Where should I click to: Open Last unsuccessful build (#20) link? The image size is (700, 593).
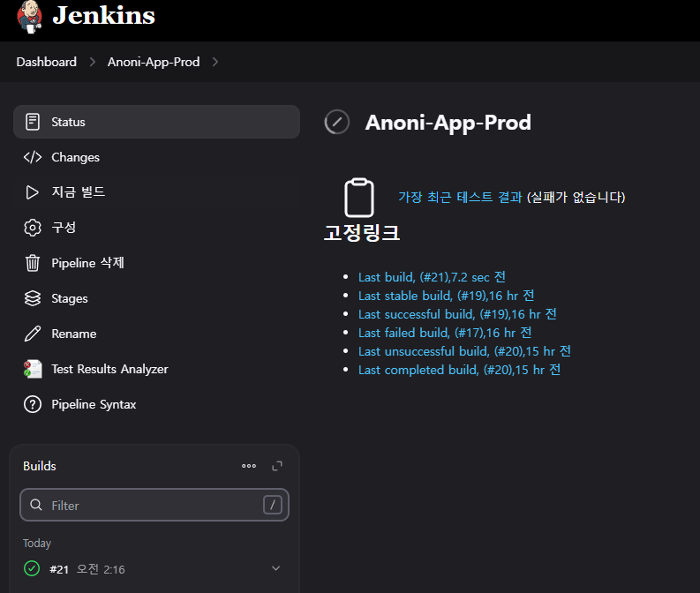pyautogui.click(x=464, y=351)
